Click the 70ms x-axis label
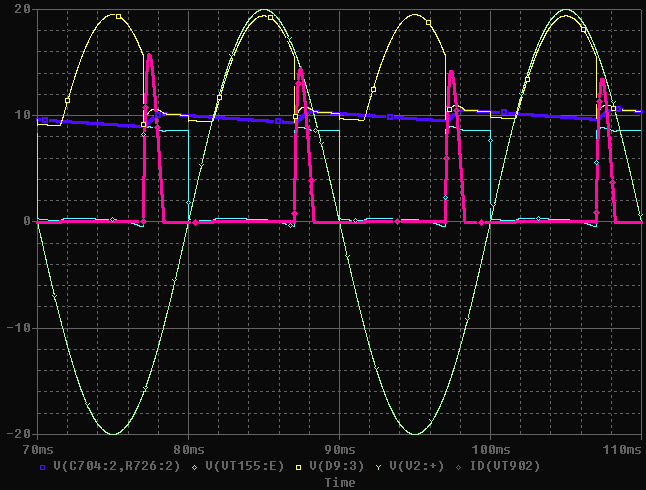Image resolution: width=646 pixels, height=490 pixels. 38,450
